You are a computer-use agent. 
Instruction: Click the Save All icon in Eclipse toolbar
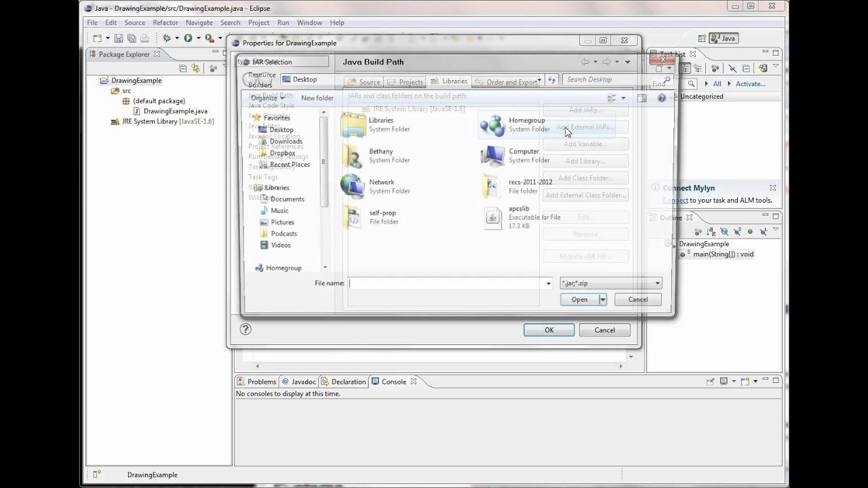tap(132, 39)
